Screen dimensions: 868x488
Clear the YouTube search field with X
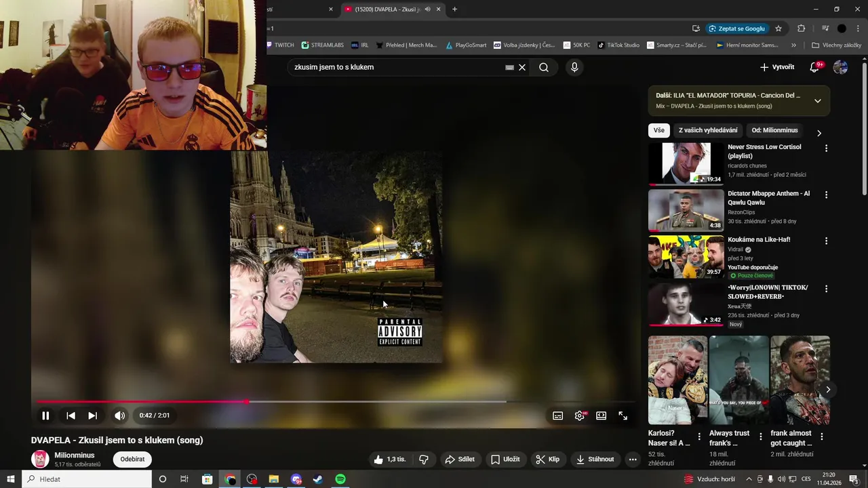[522, 67]
